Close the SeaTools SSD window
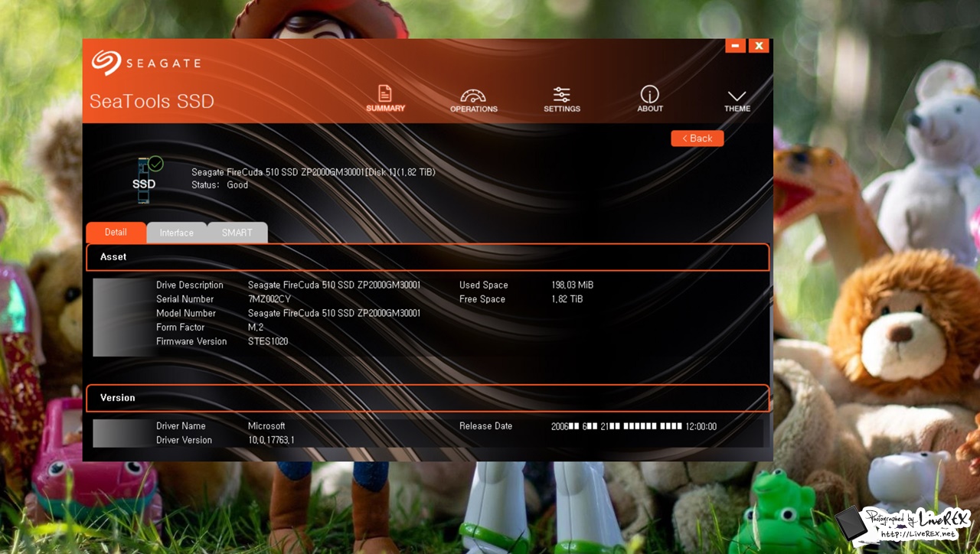 point(758,46)
